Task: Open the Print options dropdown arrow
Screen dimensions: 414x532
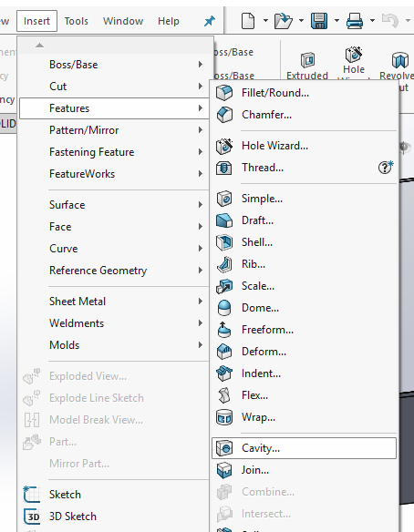Action: point(372,21)
